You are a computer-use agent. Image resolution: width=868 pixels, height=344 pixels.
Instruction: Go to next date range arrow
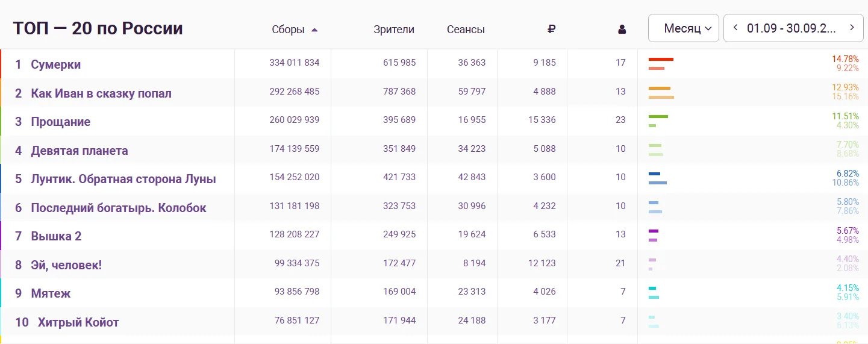[x=852, y=28]
